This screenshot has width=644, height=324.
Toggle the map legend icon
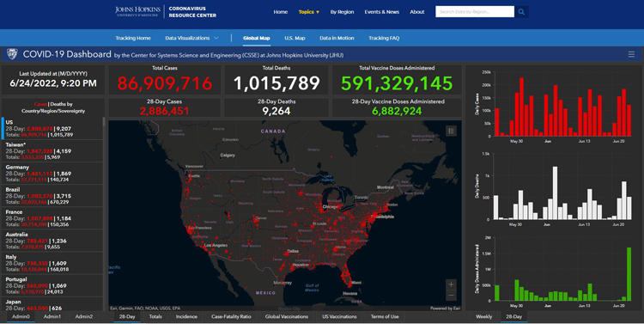coord(451,131)
